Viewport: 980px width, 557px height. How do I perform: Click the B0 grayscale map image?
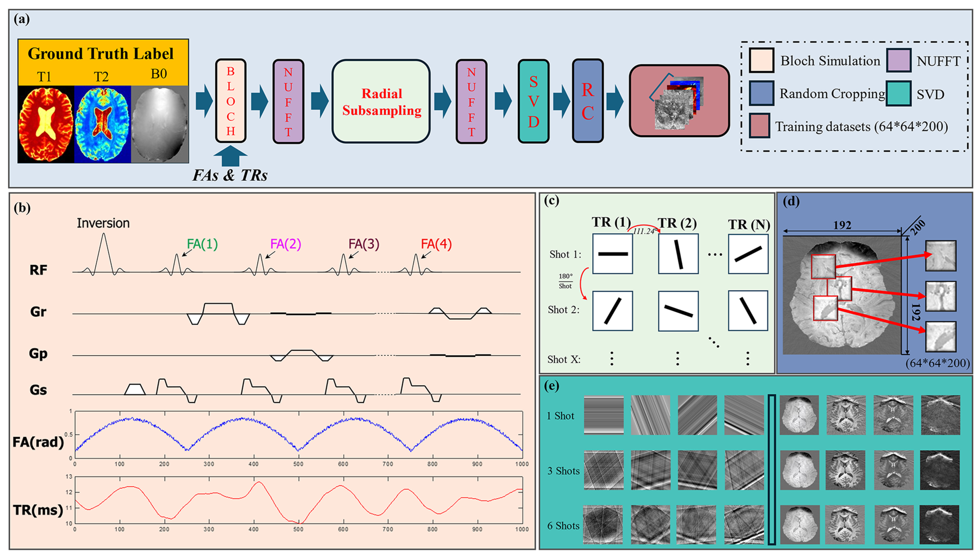(x=159, y=124)
